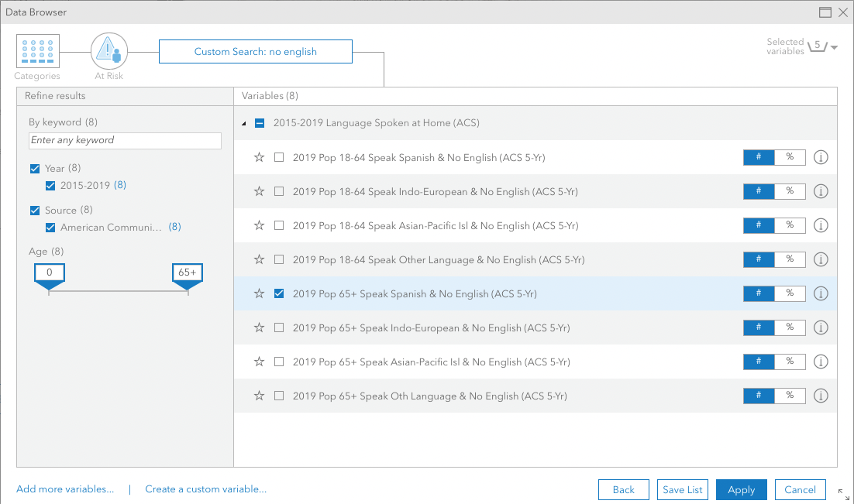Favorite the 18-64 Speak Spanish variable star
Screen dimensions: 854x504
[260, 157]
